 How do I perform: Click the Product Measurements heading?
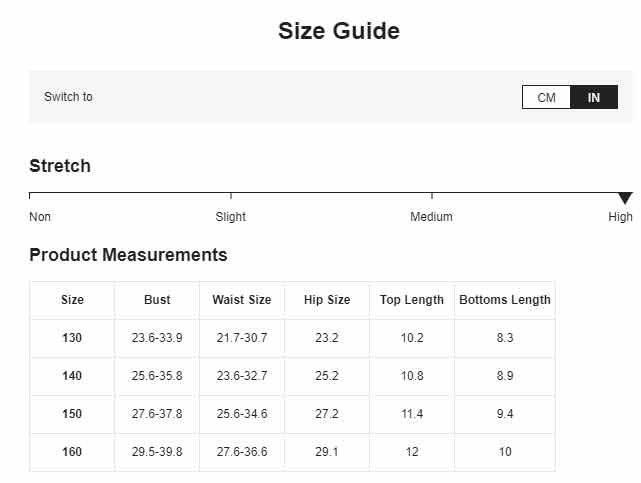pyautogui.click(x=128, y=255)
